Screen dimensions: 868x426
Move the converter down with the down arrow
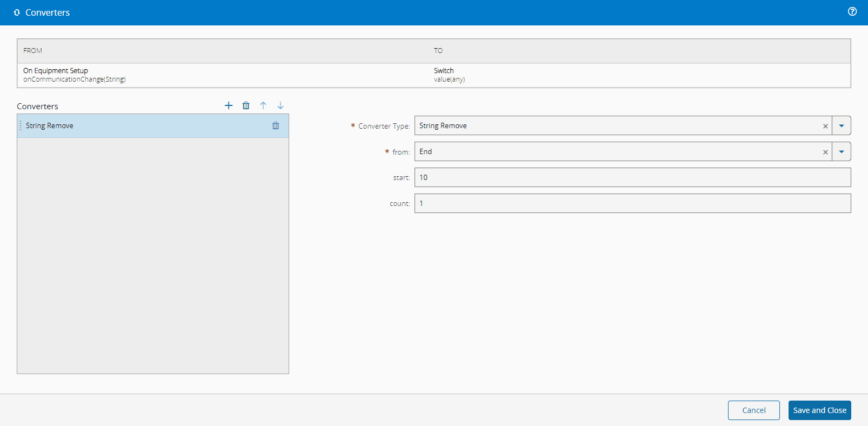click(281, 105)
